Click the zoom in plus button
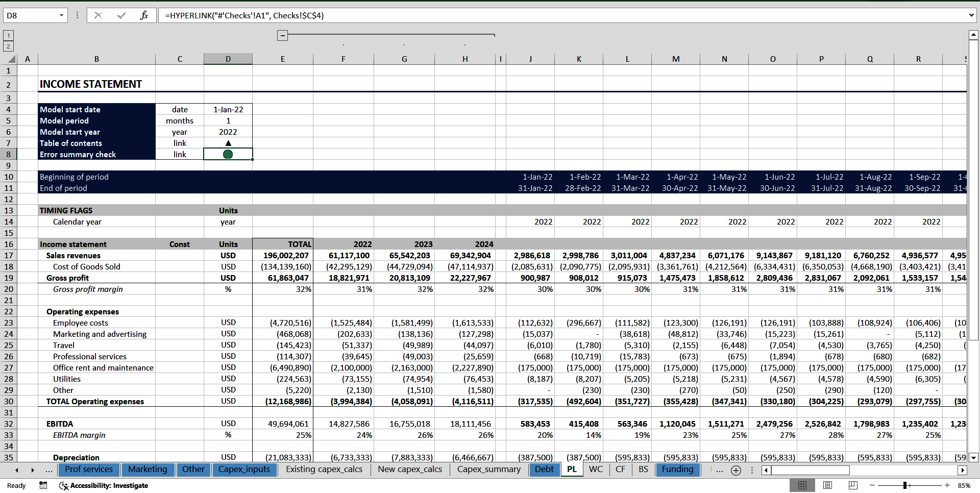 point(947,485)
